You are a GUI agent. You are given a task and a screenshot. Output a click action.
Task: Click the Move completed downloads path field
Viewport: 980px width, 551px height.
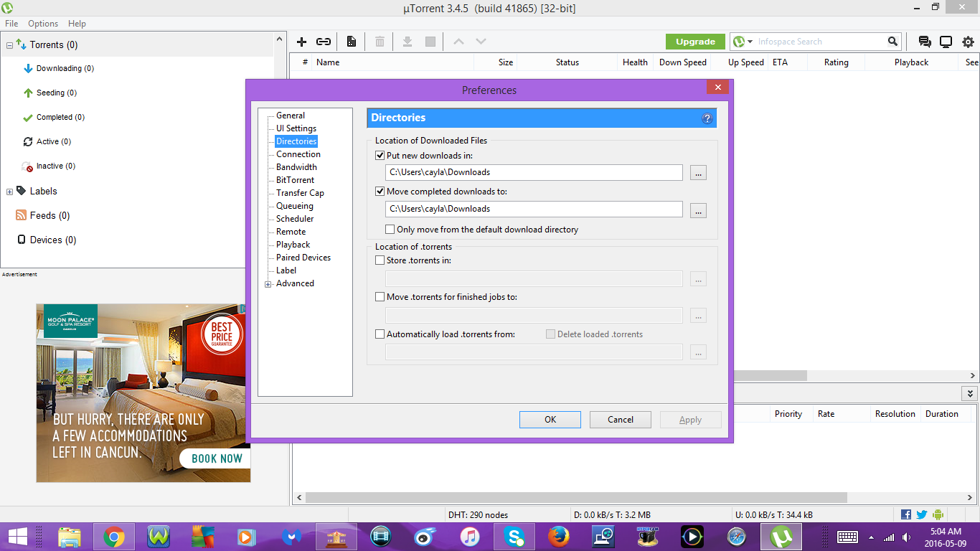coord(534,209)
